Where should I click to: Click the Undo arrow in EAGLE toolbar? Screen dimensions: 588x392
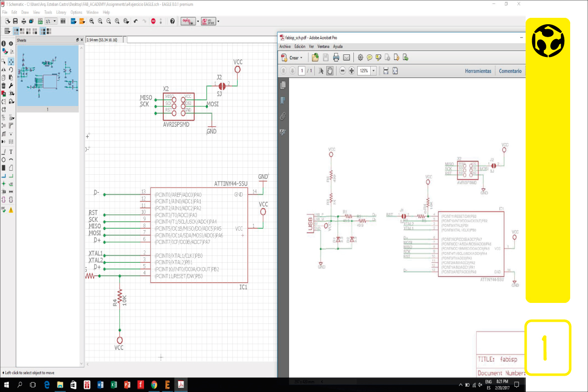click(x=136, y=21)
